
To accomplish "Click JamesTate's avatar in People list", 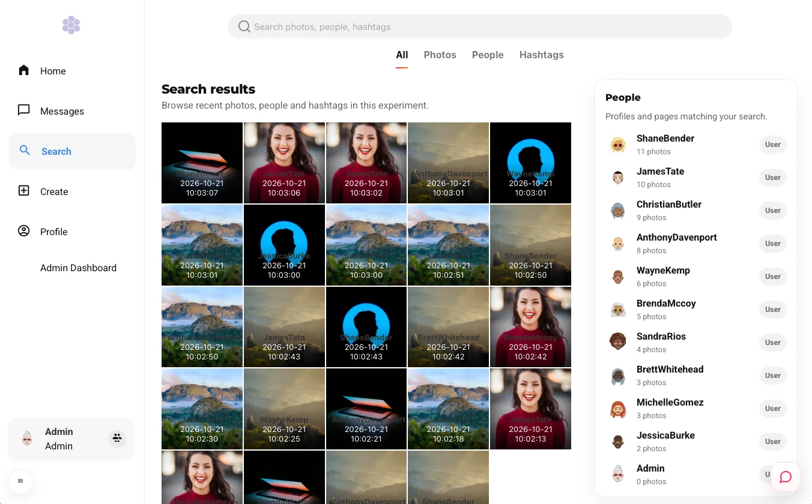I will pos(618,178).
